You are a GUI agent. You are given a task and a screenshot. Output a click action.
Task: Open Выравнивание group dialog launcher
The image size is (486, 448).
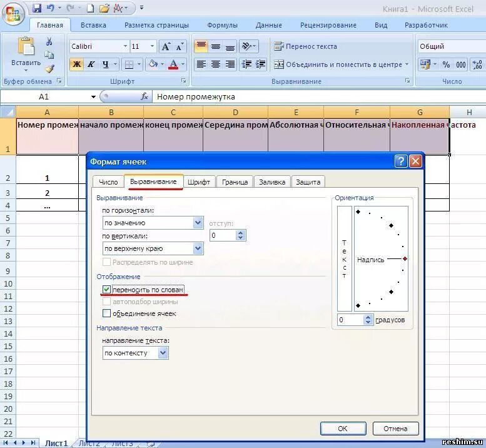point(407,81)
